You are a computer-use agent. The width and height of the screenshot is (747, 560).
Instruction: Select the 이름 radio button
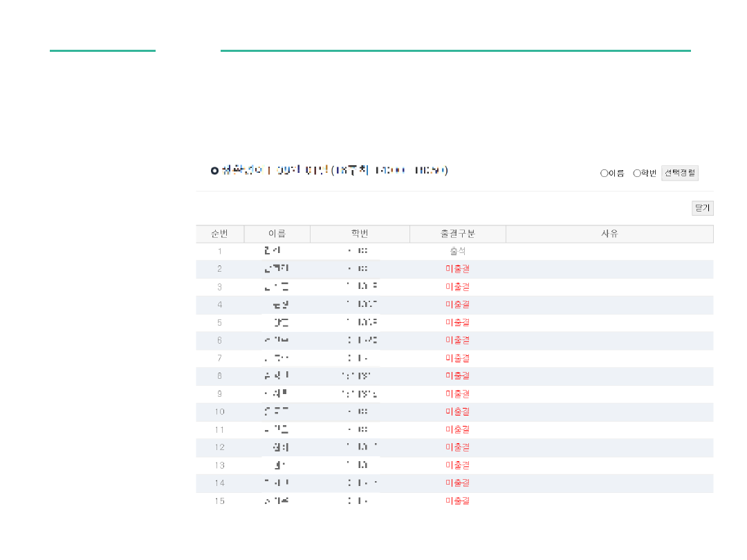[604, 173]
